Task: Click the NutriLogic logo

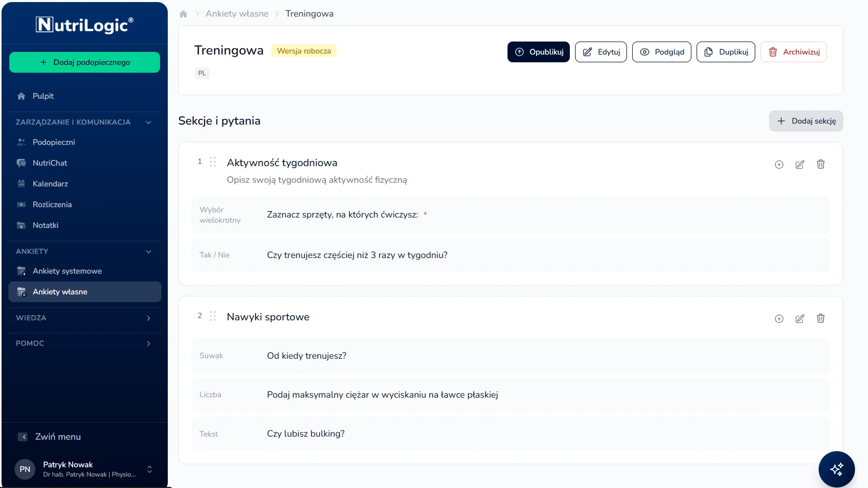Action: coord(85,24)
